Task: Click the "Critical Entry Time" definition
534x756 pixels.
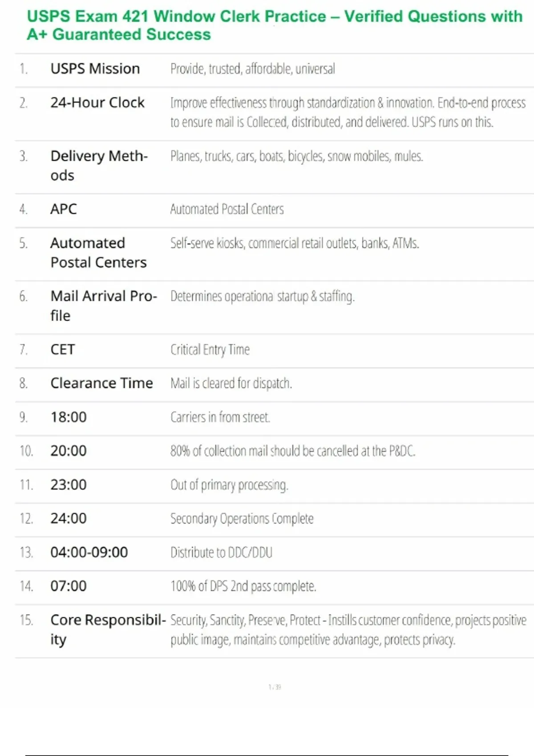Action: [x=210, y=350]
